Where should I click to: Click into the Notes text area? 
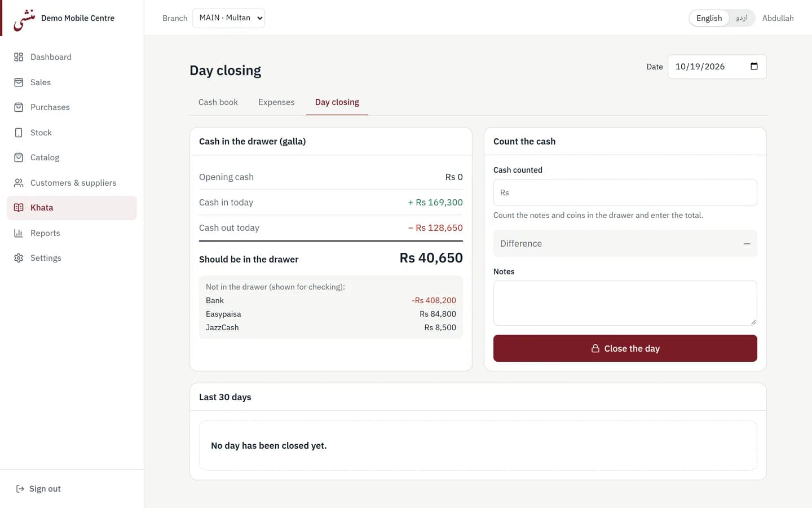pyautogui.click(x=625, y=303)
